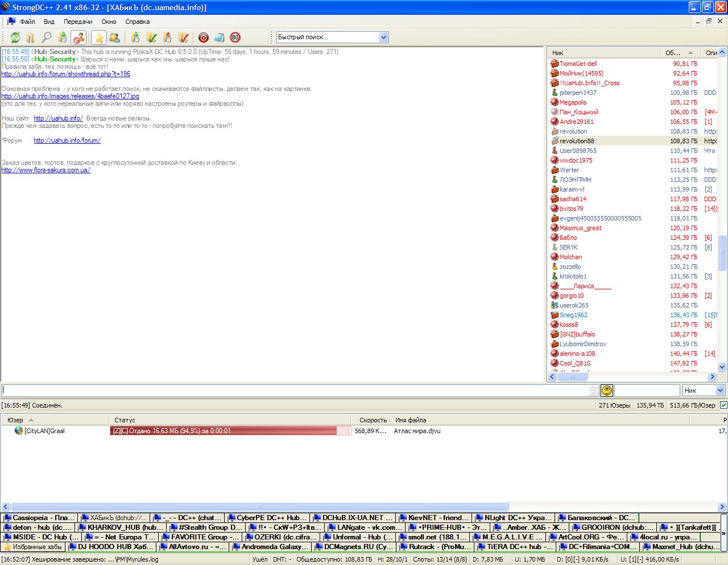Screen dimensions: 728x565
Task: Open the Notepad toolbar icon
Action: (220, 38)
